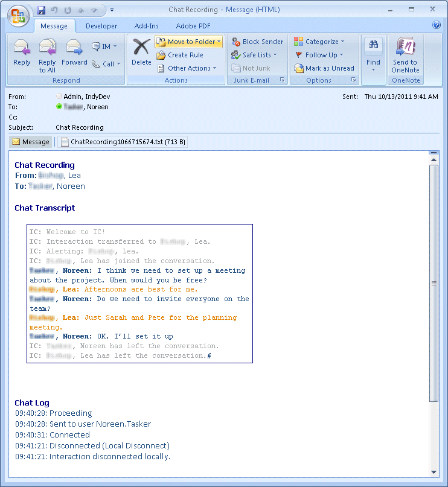Switch to the Developer ribbon tab
448x487 pixels.
click(101, 26)
